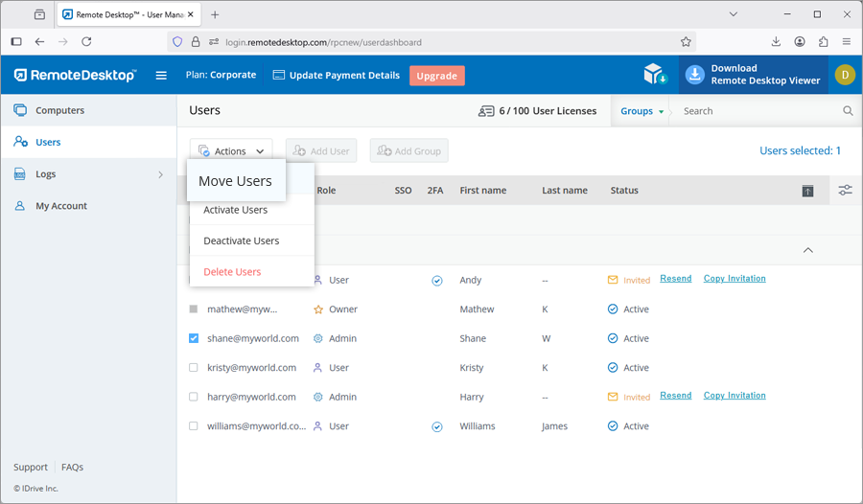The width and height of the screenshot is (863, 504).
Task: Open the hamburger menu next to RemoteDesktop logo
Action: (x=161, y=76)
